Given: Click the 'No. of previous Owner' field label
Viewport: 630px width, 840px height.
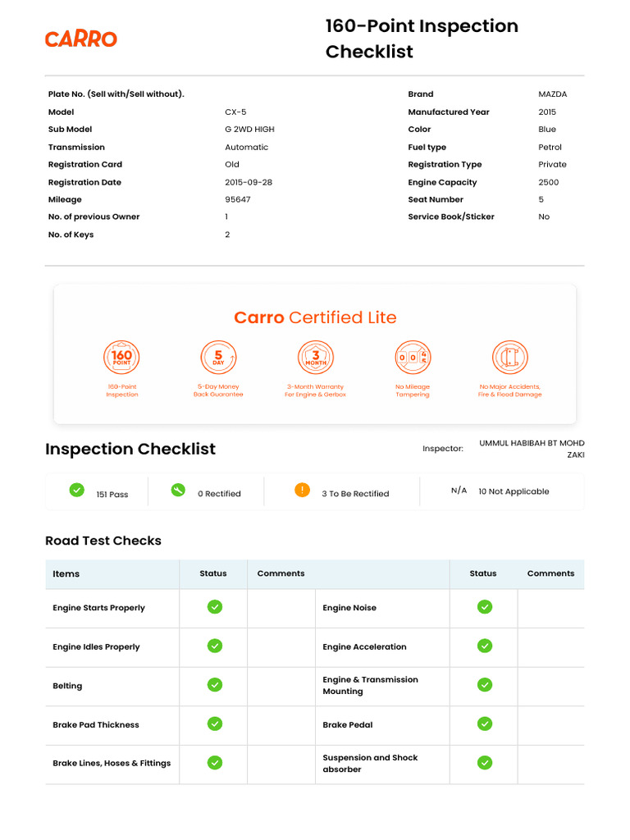Looking at the screenshot, I should tap(94, 217).
